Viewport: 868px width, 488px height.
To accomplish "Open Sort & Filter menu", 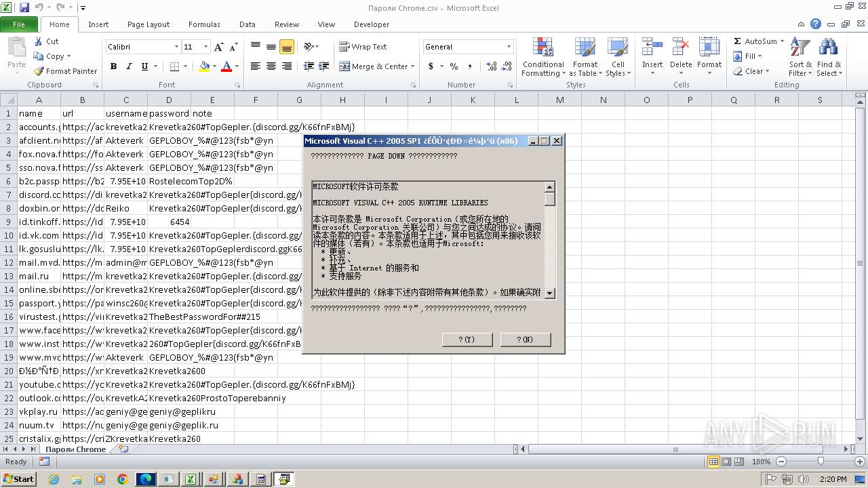I will (x=800, y=58).
